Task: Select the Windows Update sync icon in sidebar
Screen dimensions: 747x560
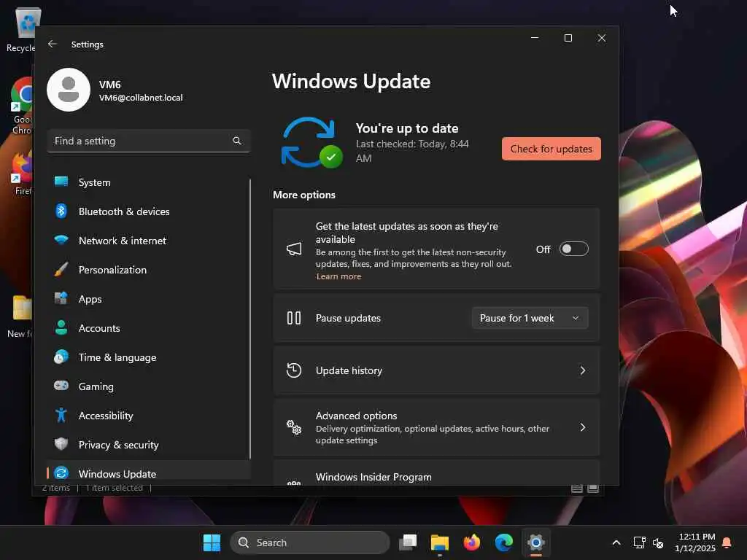Action: click(x=61, y=472)
